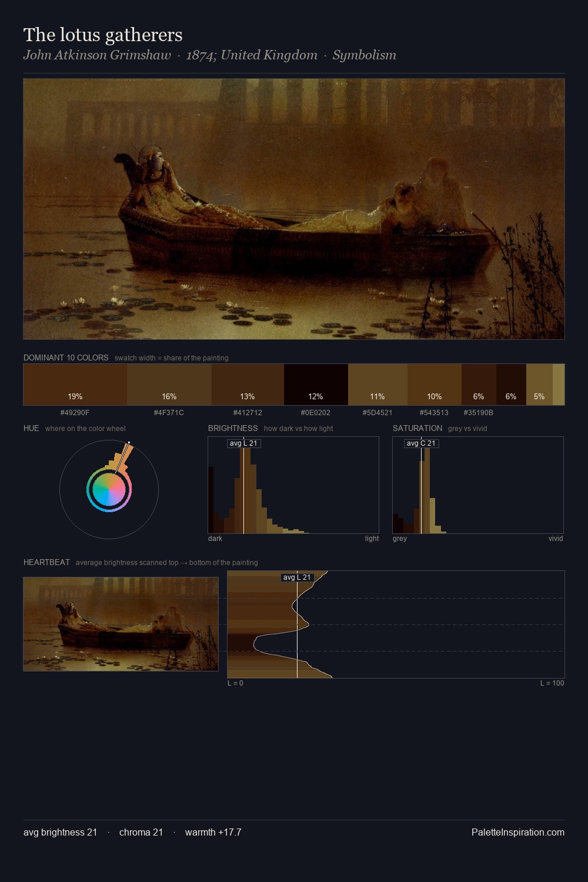588x882 pixels.
Task: Click the 'vivid' axis label
Action: point(556,539)
